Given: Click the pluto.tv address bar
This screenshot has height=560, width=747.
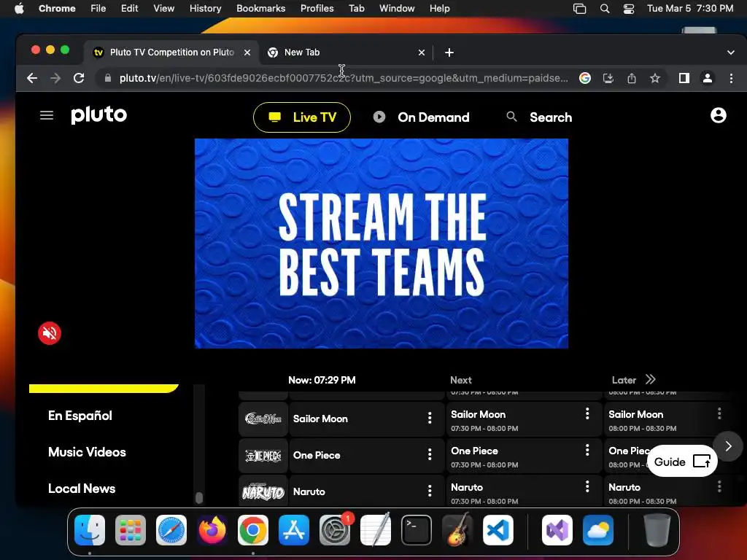Looking at the screenshot, I should click(x=343, y=78).
